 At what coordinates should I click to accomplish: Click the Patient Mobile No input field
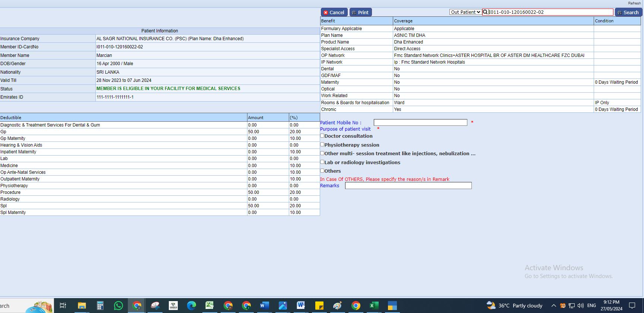click(420, 122)
